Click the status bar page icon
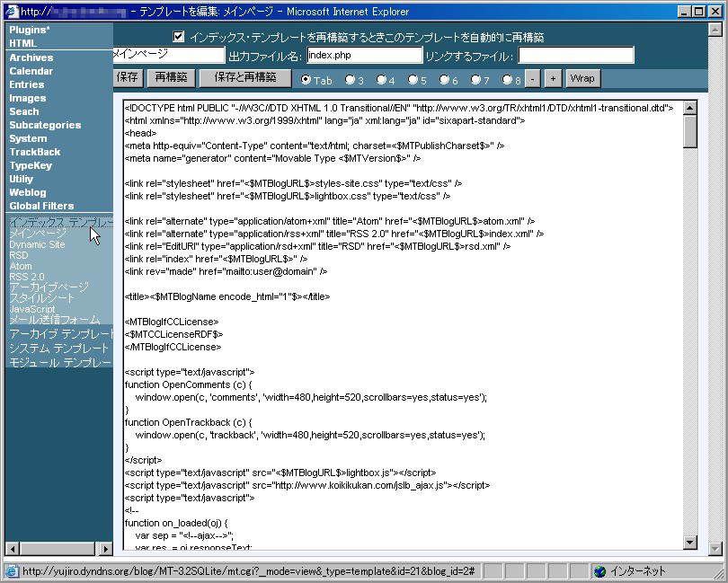728x583 pixels. coord(12,571)
